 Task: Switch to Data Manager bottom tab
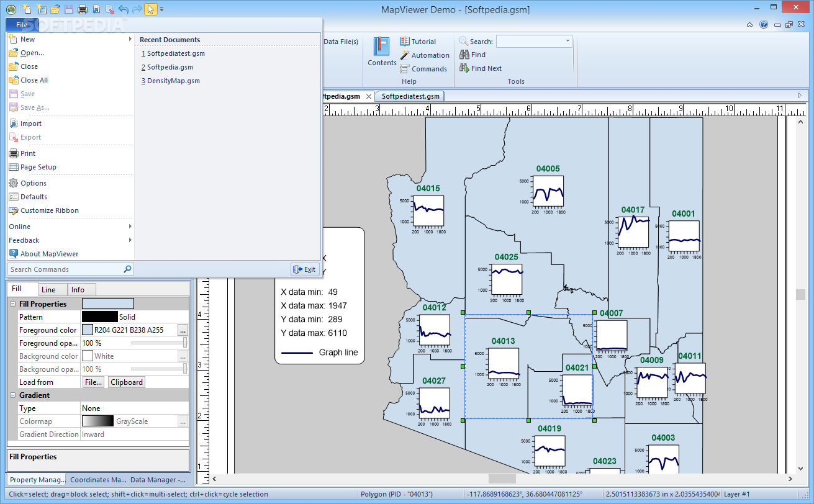pyautogui.click(x=158, y=480)
